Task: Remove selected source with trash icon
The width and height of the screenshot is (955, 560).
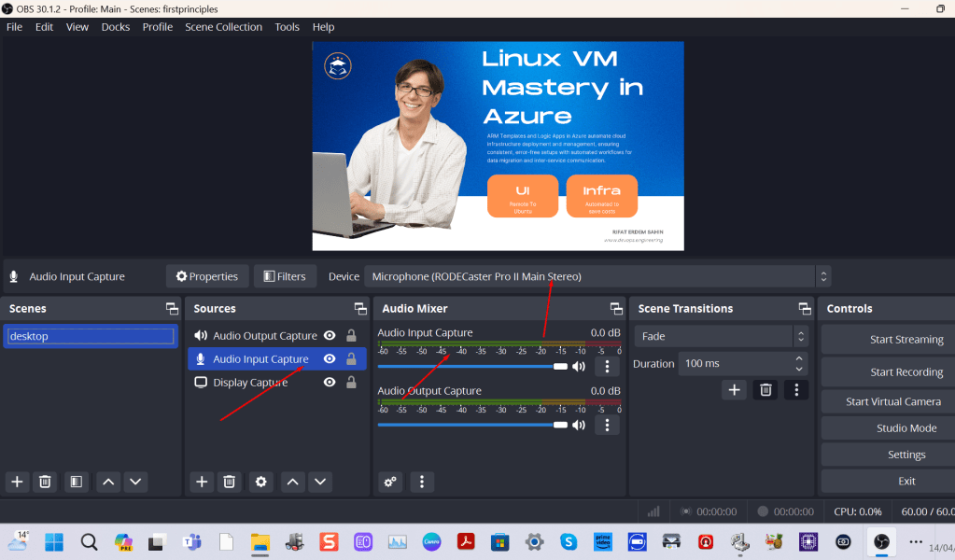Action: [x=229, y=482]
